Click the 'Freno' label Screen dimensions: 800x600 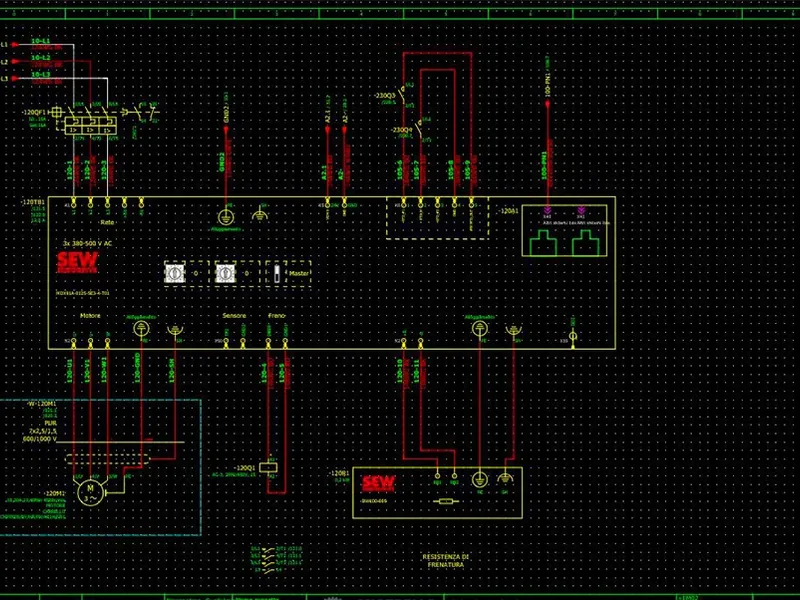click(277, 316)
